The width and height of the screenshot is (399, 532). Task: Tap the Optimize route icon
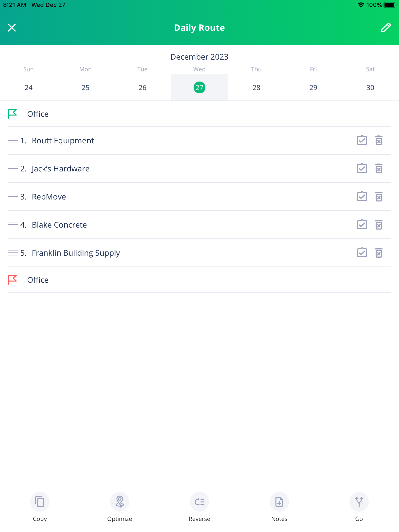click(119, 501)
